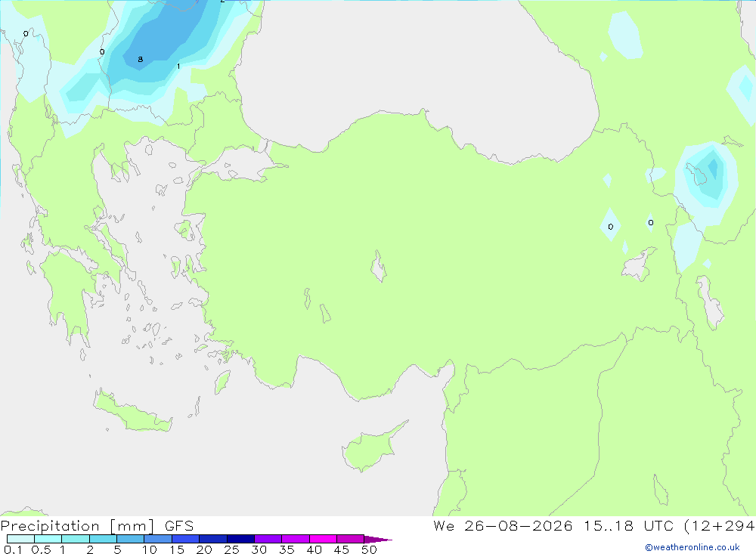Choose the 2–5 mm legend color swatch
This screenshot has height=554, width=756.
(103, 539)
